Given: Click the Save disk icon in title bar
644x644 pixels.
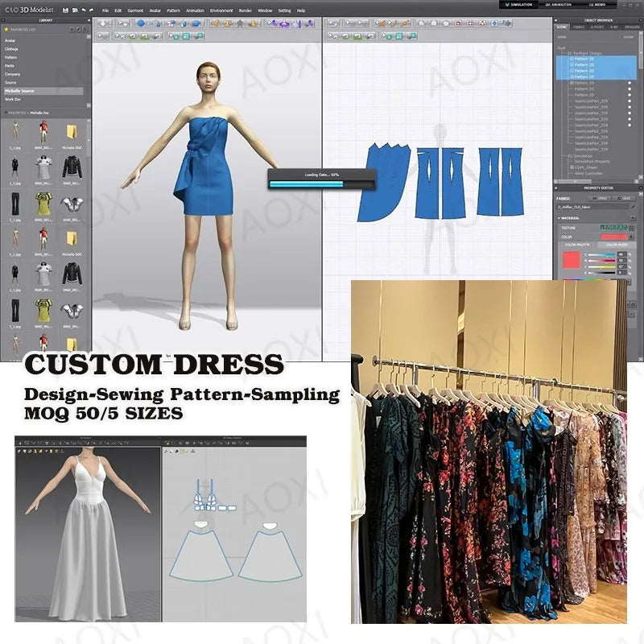Looking at the screenshot, I should point(65,10).
